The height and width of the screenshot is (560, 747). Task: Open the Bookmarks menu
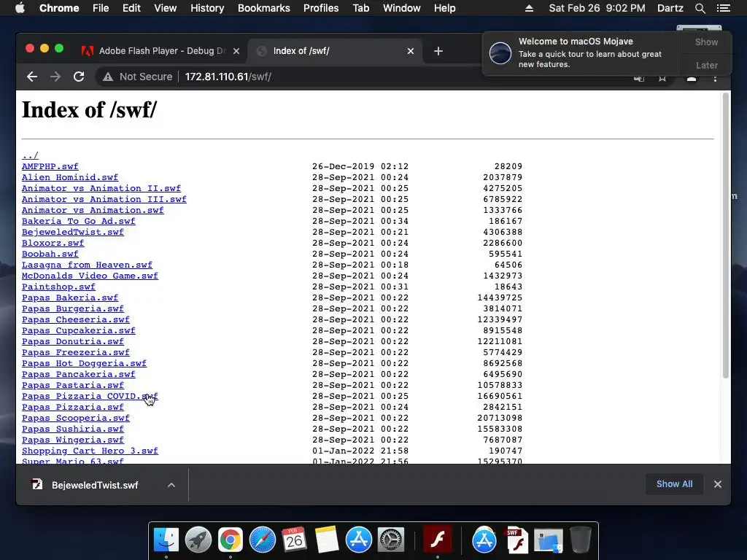[x=264, y=8]
